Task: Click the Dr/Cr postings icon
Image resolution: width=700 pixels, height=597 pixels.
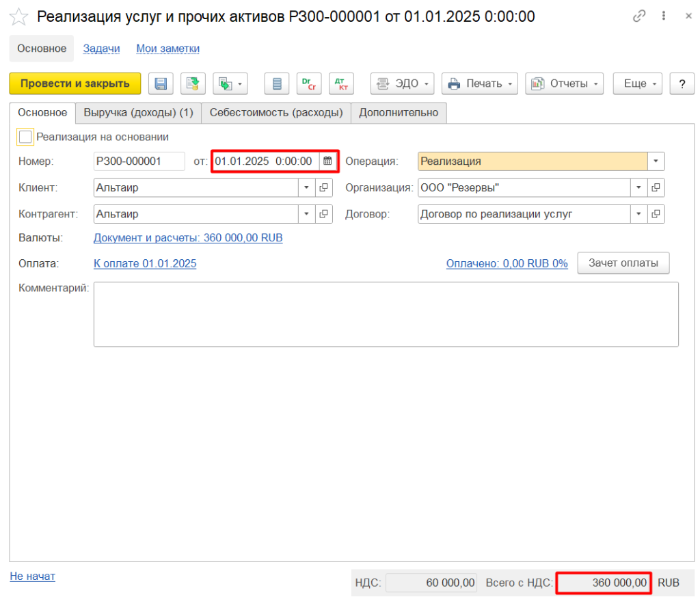Action: coord(308,83)
